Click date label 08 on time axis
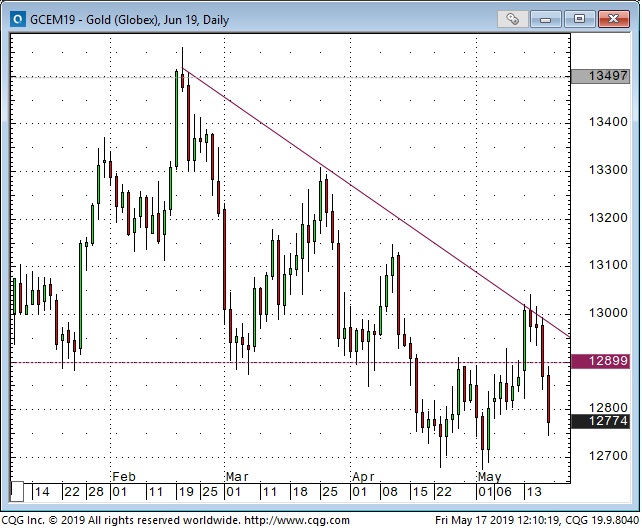Viewport: 642px width, 528px height. pyautogui.click(x=389, y=492)
